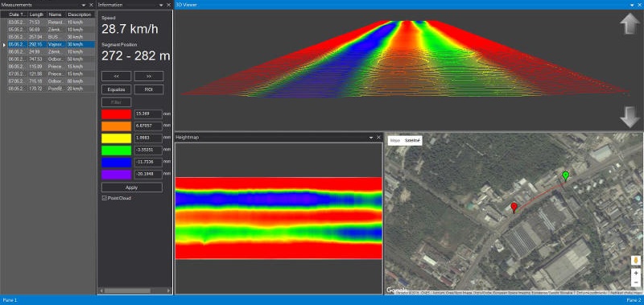Open Street View pegman on map
Screen dimensions: 644x305
coord(636,260)
